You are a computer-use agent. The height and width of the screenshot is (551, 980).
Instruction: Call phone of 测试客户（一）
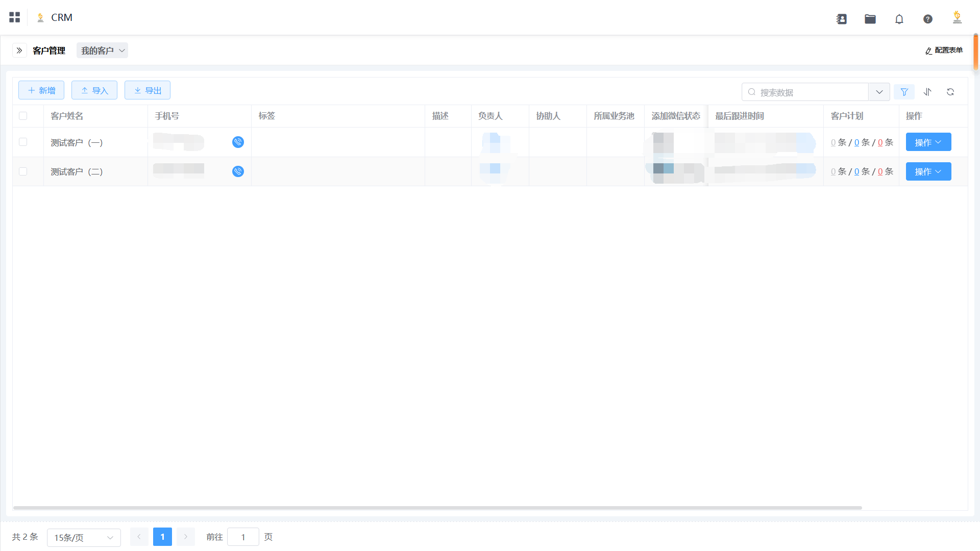pyautogui.click(x=238, y=142)
